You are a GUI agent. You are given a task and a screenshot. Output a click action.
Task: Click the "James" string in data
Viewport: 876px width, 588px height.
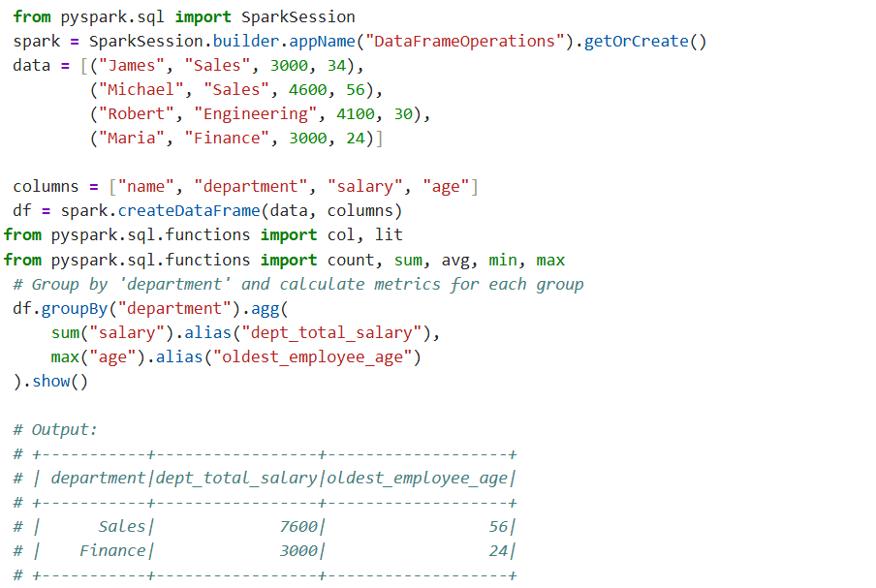click(131, 66)
